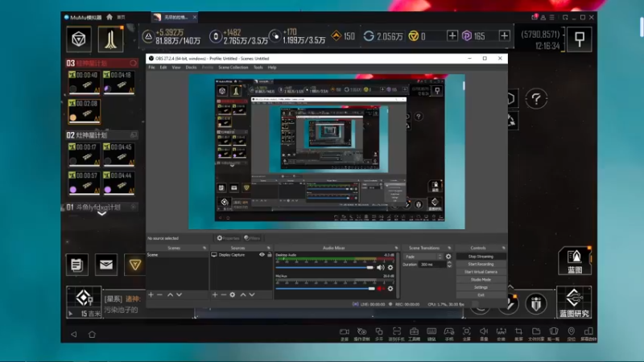Open the 蓝图研究 blueprint research icon
644x362 pixels.
tap(574, 303)
